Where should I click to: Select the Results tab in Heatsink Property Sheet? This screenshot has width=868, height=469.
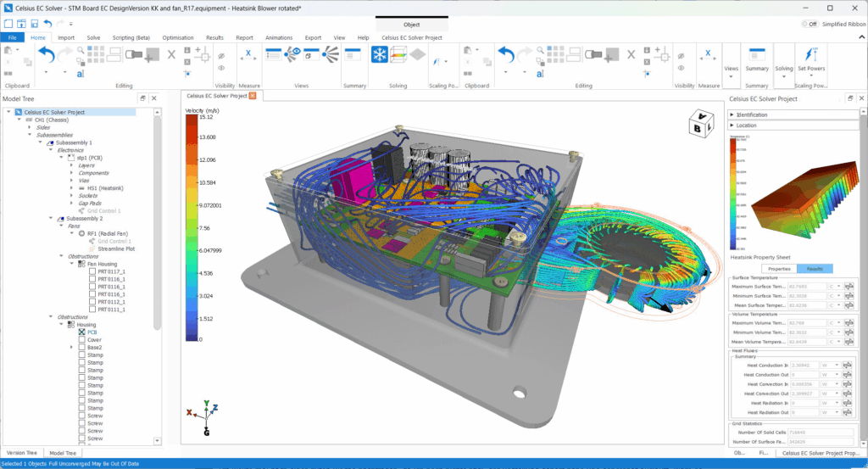pos(815,269)
